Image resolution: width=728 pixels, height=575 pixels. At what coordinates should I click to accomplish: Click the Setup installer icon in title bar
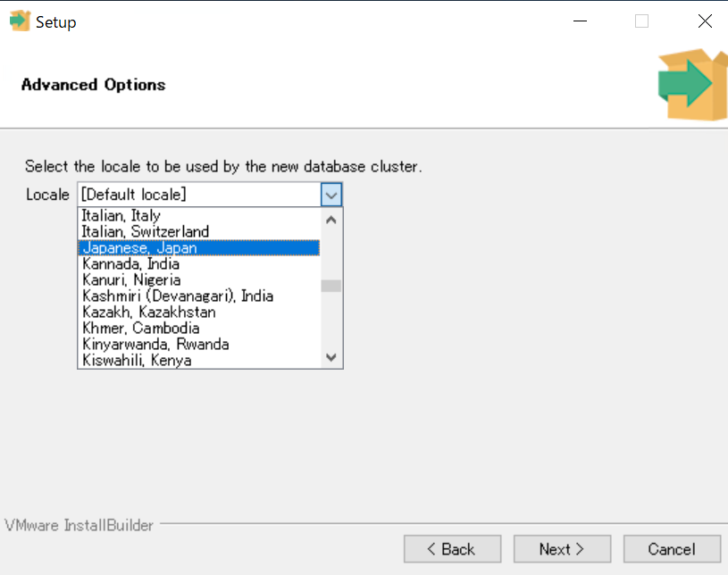[20, 21]
